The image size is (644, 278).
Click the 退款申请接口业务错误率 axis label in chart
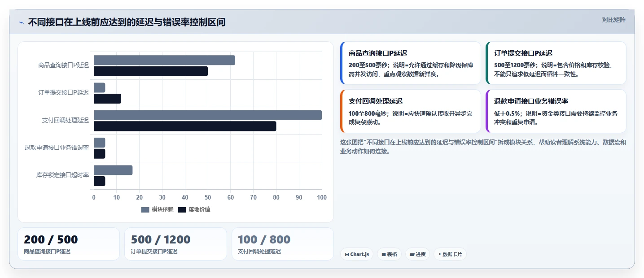[57, 148]
